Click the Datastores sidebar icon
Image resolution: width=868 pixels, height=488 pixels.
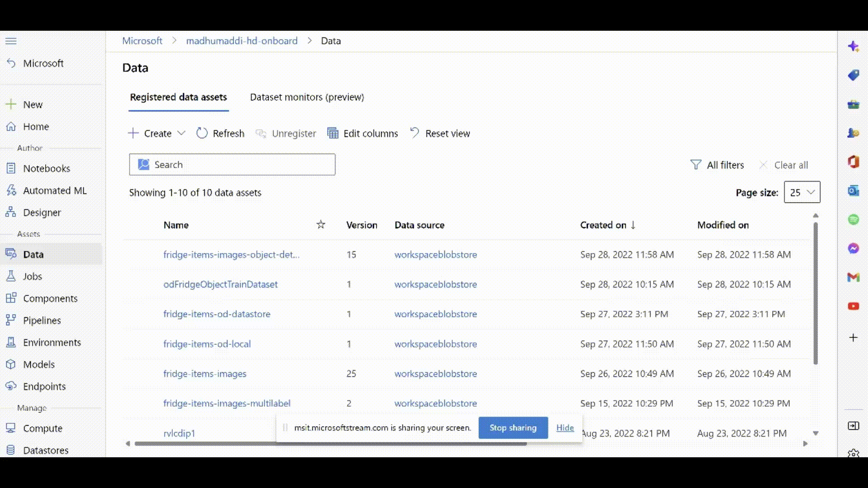(11, 450)
